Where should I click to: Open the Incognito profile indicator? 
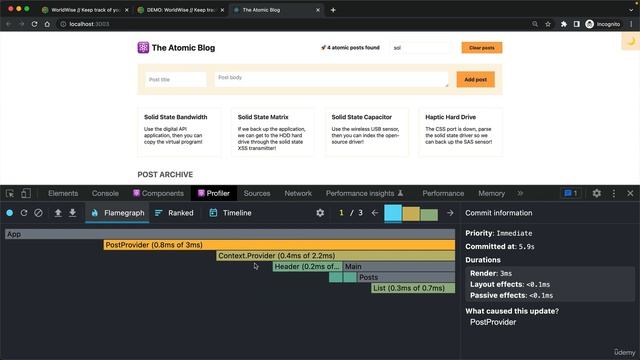click(602, 24)
